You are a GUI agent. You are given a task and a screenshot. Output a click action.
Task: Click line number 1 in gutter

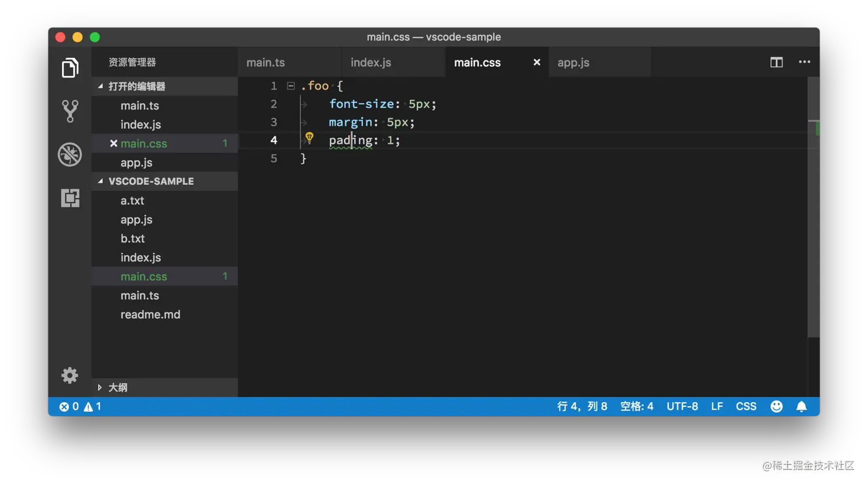274,86
